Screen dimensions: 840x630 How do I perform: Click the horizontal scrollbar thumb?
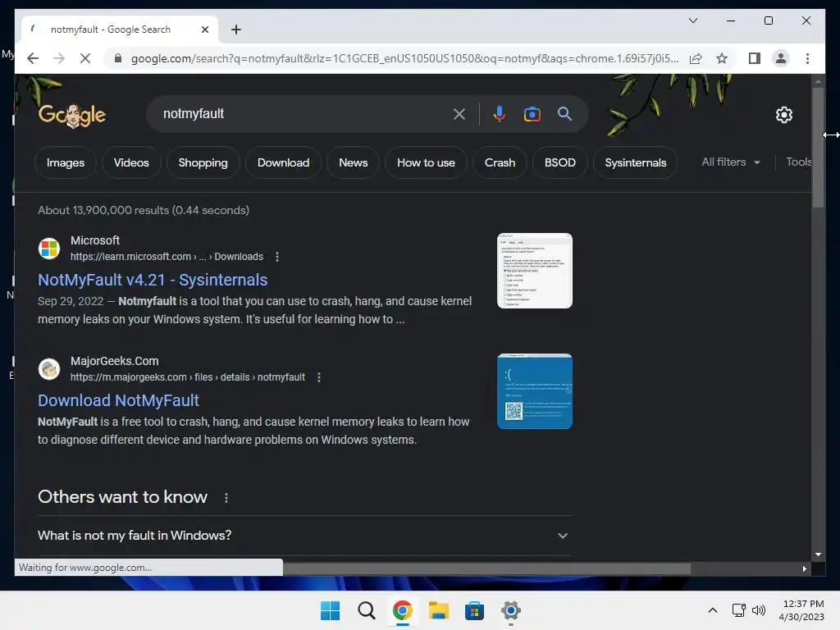click(x=486, y=568)
